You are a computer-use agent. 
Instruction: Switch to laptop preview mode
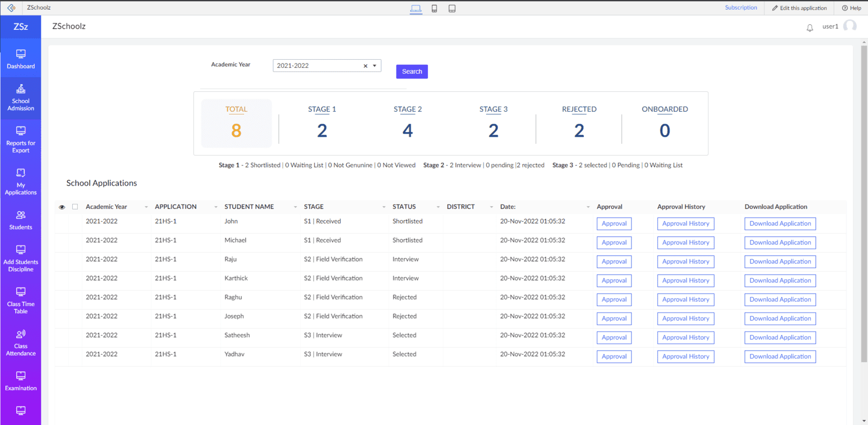pyautogui.click(x=416, y=8)
